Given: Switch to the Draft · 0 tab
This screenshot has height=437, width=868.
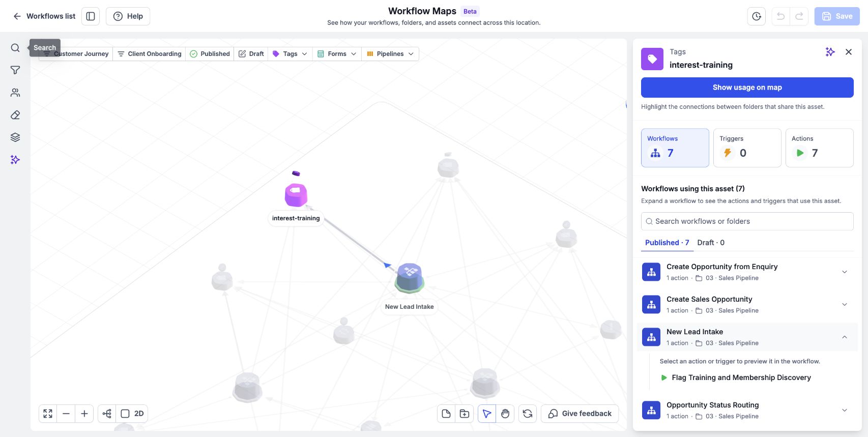Looking at the screenshot, I should (x=711, y=243).
